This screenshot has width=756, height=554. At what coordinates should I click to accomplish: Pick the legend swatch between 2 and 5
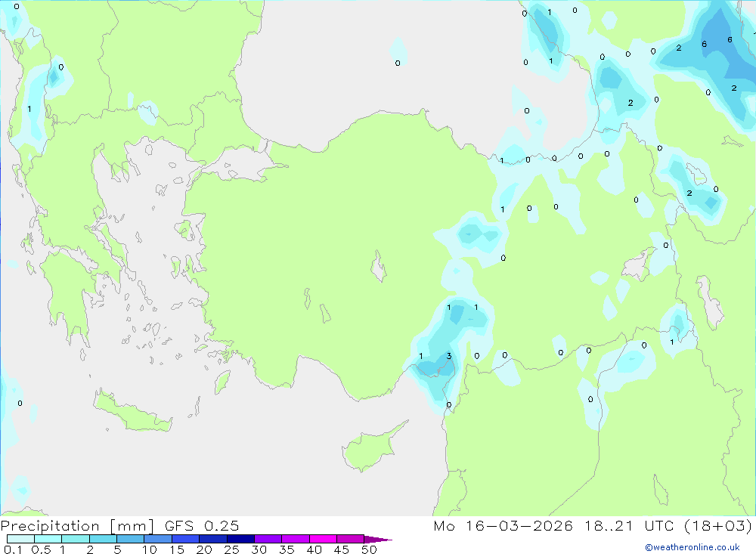click(103, 539)
